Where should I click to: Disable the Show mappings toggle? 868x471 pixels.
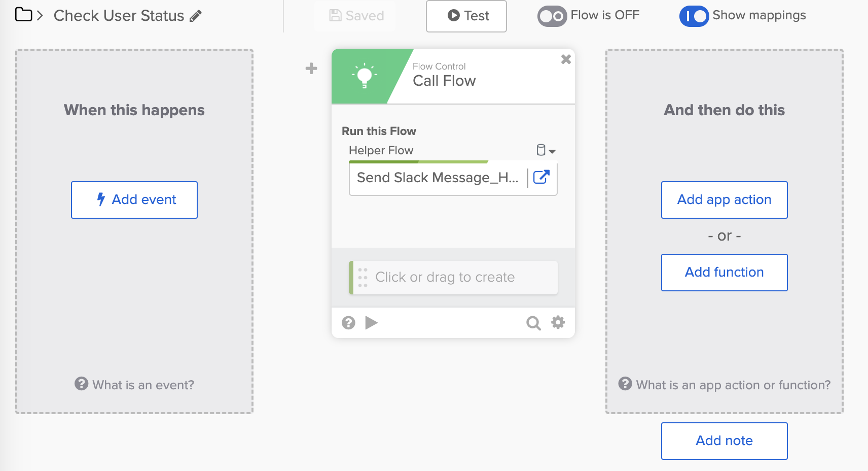694,16
